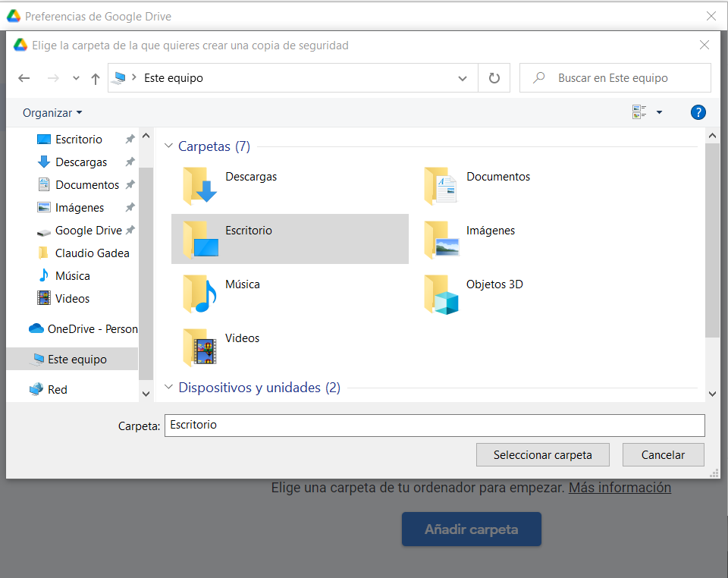Select the Escritorio folder icon

[x=199, y=240]
